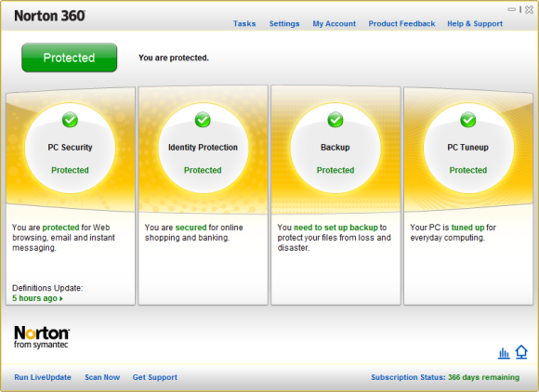This screenshot has width=539, height=392.
Task: Click the Norton from Symantec logo
Action: pyautogui.click(x=42, y=337)
